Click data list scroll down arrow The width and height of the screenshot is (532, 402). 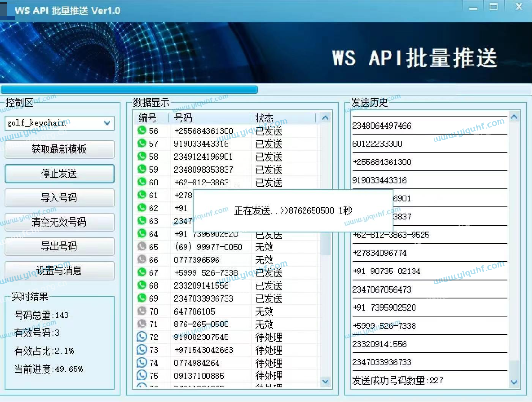pos(325,381)
